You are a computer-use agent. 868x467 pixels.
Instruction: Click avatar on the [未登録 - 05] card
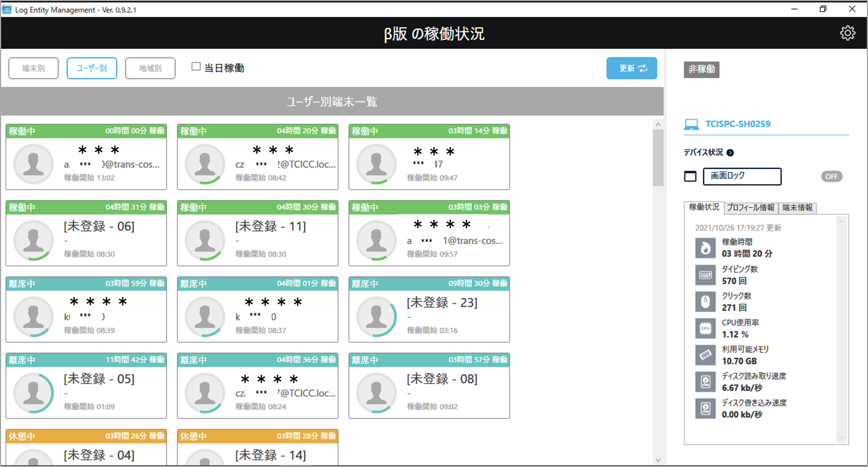pyautogui.click(x=34, y=393)
